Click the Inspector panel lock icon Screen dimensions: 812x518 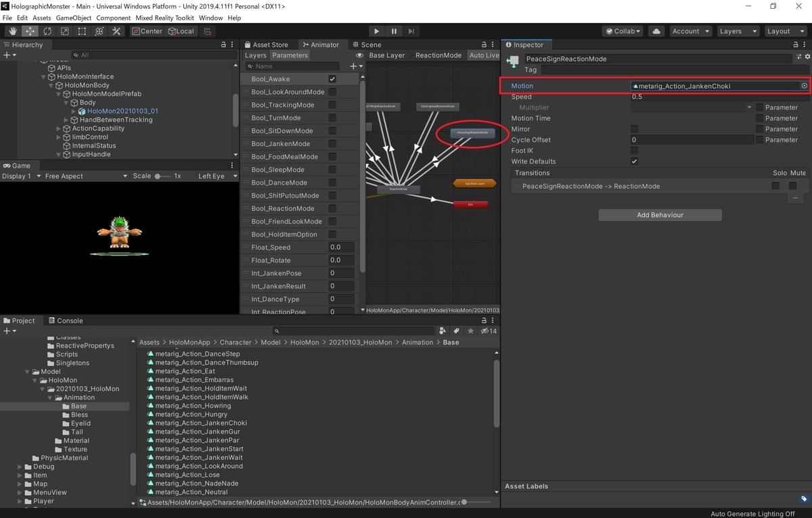click(x=796, y=45)
